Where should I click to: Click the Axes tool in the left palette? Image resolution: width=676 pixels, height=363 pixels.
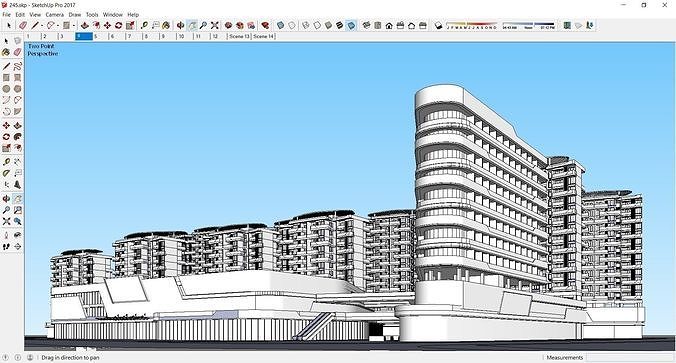pyautogui.click(x=6, y=185)
